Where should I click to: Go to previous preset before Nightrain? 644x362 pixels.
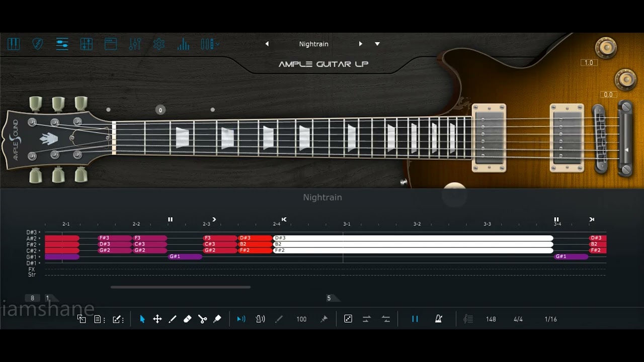click(x=267, y=44)
